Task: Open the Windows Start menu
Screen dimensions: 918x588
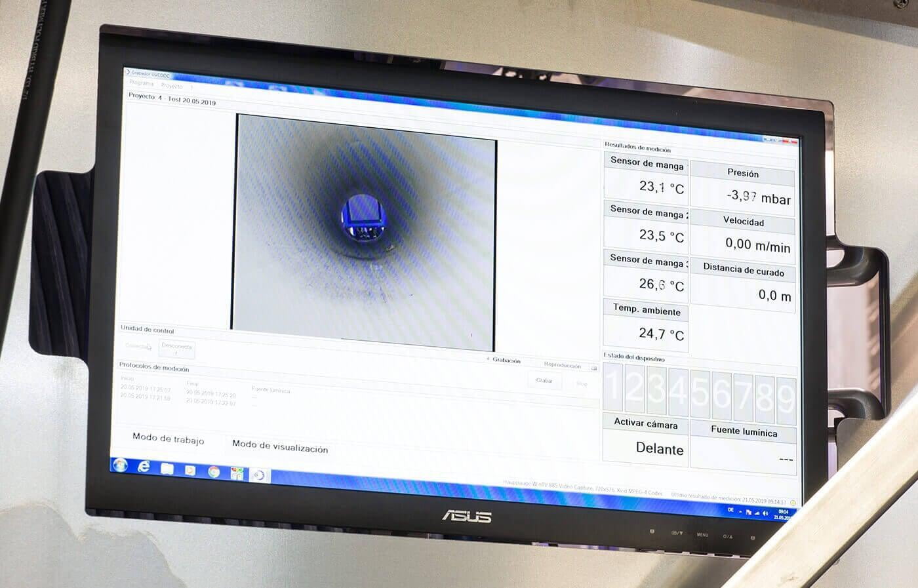Action: pyautogui.click(x=120, y=465)
